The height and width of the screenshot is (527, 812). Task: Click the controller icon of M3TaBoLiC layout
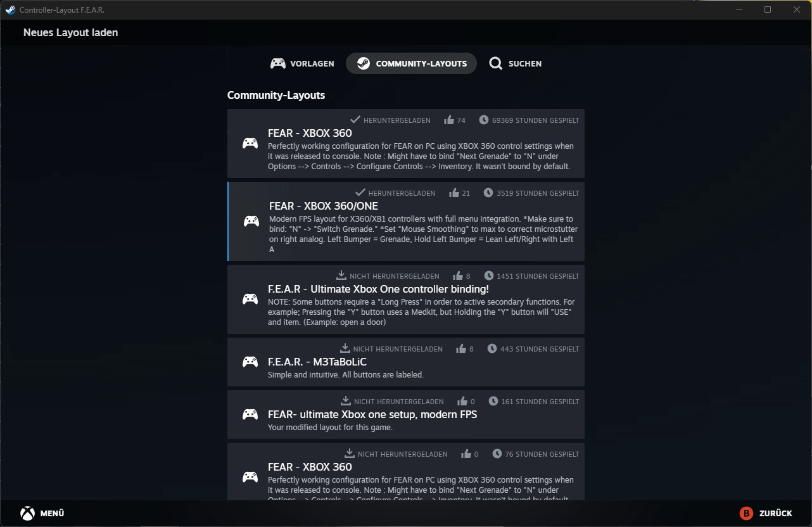click(250, 362)
